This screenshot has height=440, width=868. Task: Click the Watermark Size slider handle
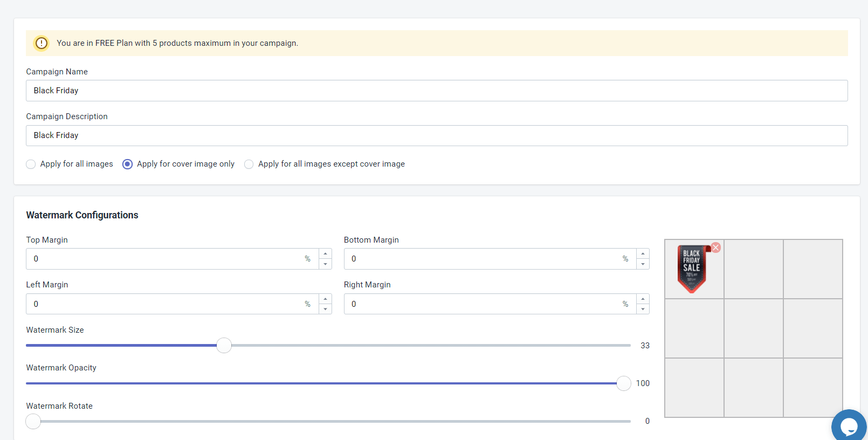pyautogui.click(x=224, y=346)
